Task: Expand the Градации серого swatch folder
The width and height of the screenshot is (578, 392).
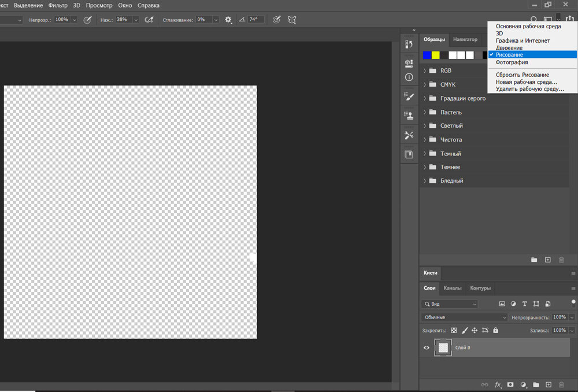Action: 425,98
